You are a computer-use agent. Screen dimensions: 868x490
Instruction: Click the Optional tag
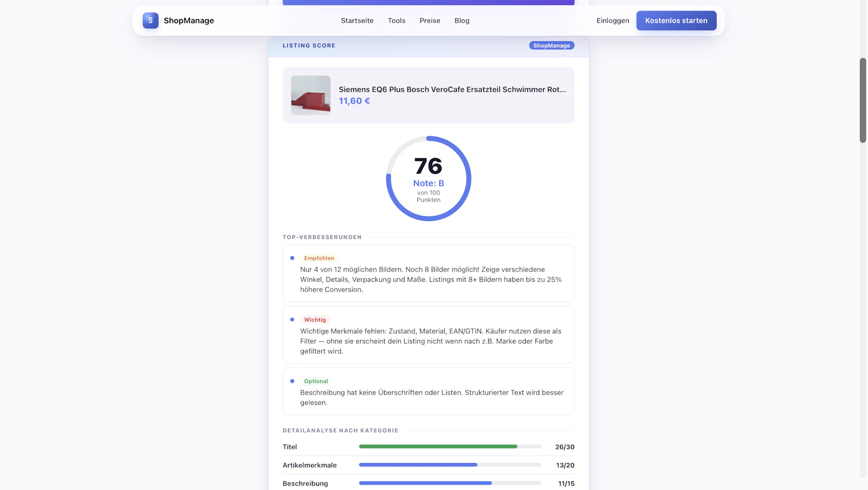(x=316, y=381)
